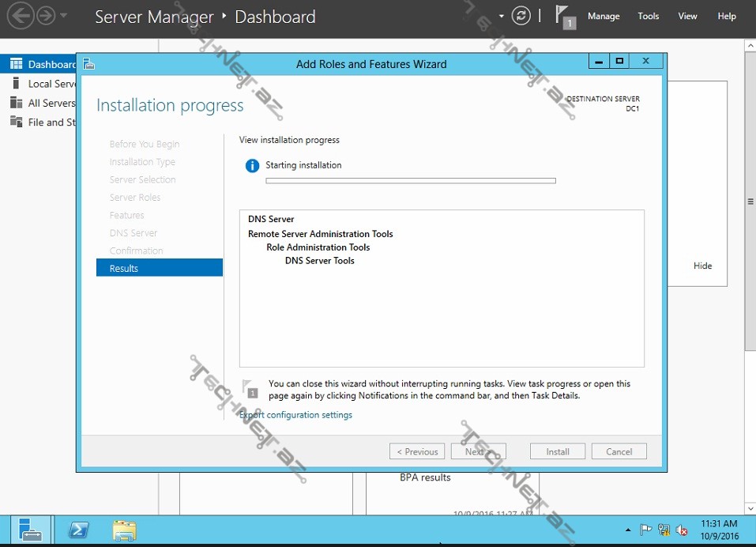Open All Servers in the sidebar
The height and width of the screenshot is (547, 756).
coord(51,103)
